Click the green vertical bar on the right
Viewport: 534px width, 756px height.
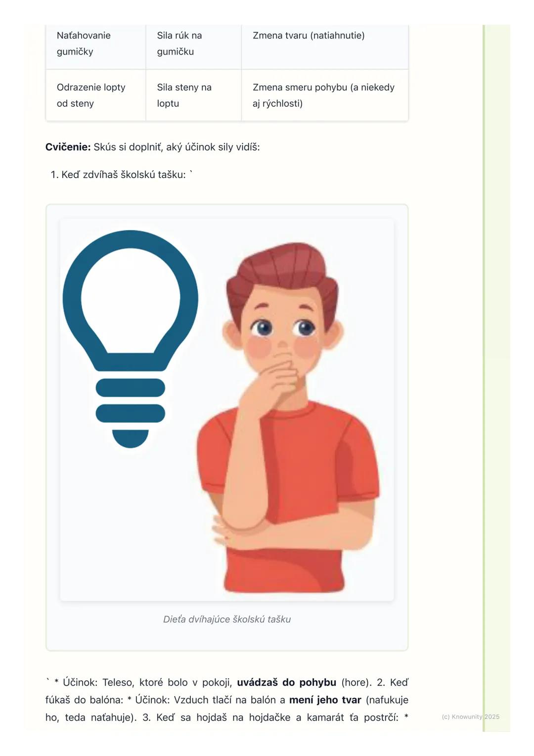(x=484, y=378)
